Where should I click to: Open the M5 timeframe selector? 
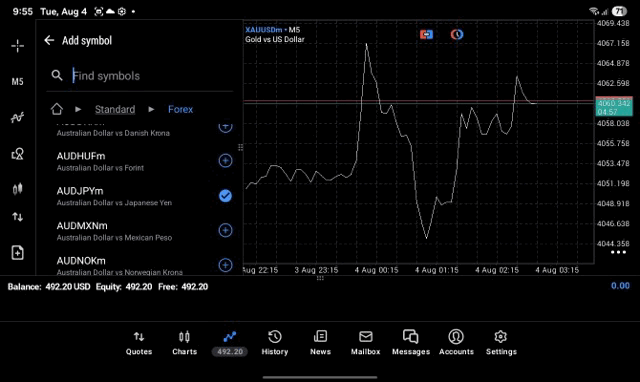point(18,82)
